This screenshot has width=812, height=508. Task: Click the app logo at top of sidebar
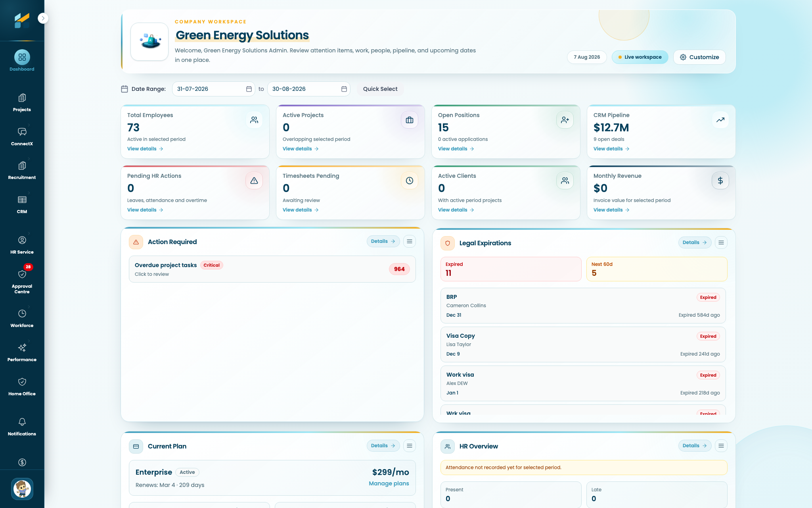(x=22, y=20)
